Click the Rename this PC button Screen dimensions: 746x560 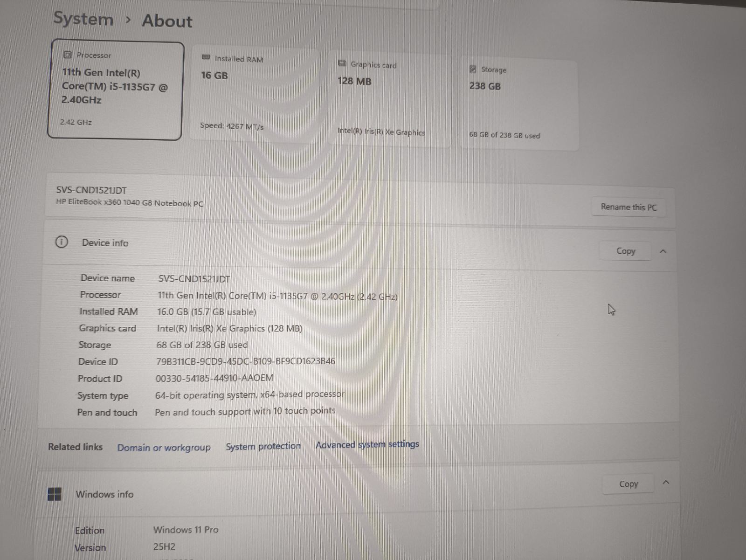click(629, 207)
